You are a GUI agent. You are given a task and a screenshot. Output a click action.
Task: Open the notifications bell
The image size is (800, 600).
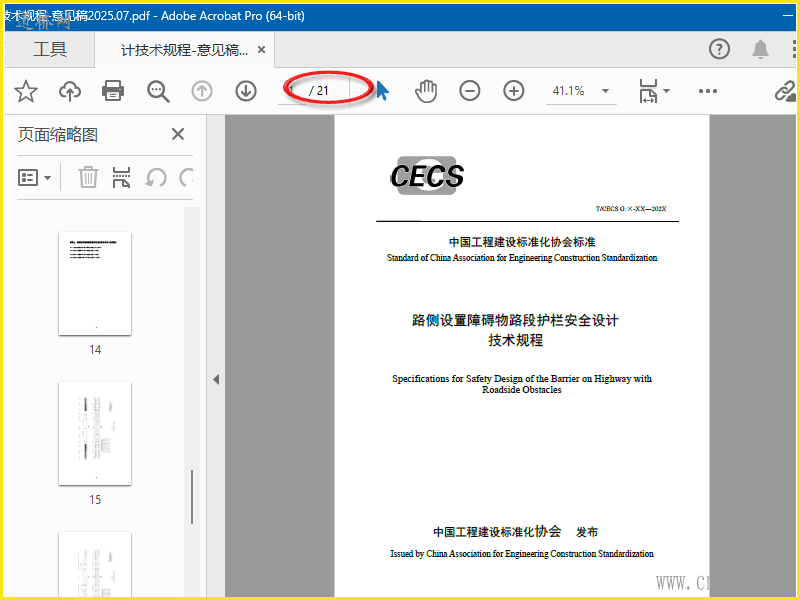click(x=760, y=49)
